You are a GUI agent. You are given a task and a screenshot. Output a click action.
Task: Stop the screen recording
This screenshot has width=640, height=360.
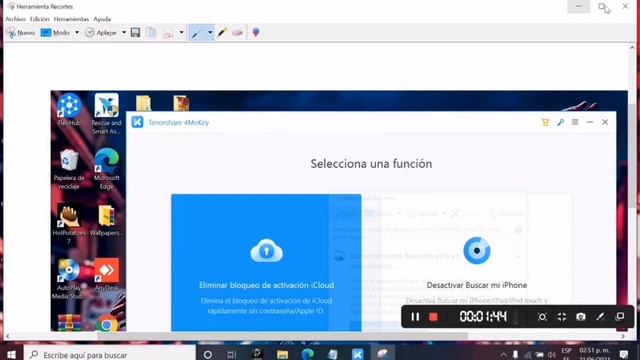tap(433, 317)
